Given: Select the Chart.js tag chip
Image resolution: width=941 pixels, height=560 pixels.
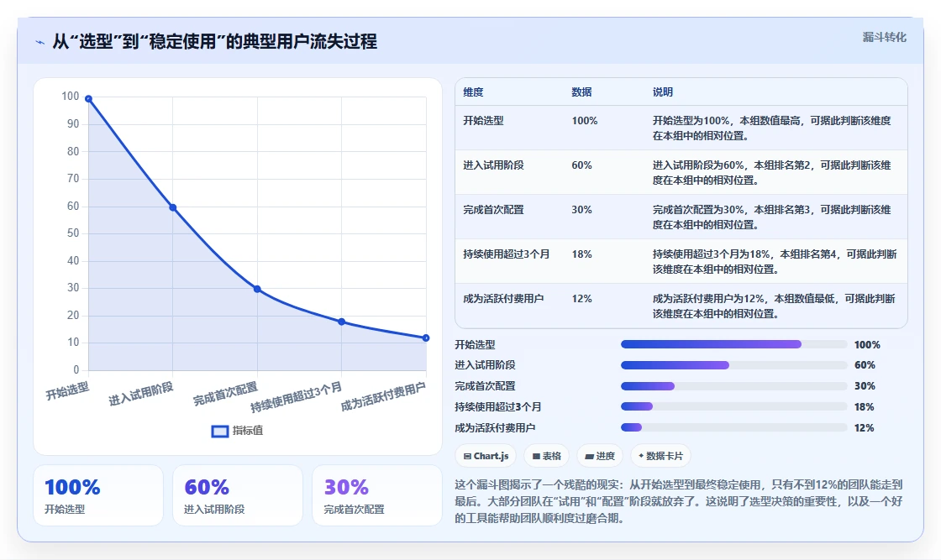Looking at the screenshot, I should 486,456.
